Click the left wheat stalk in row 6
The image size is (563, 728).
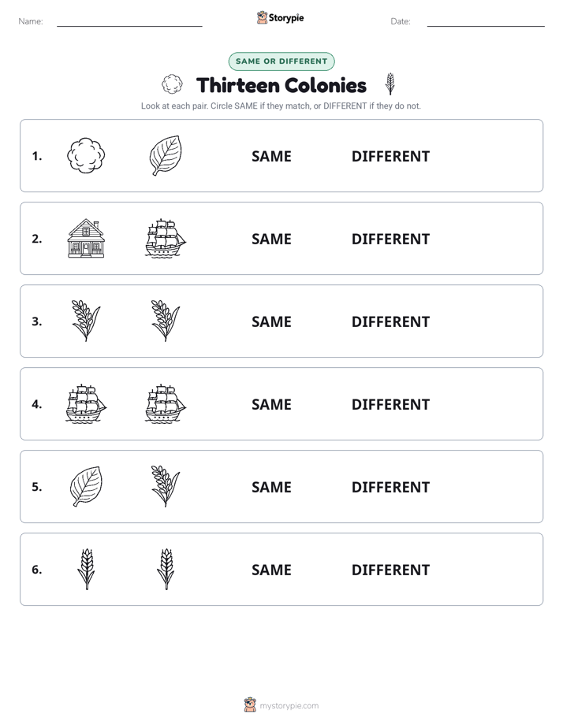[x=86, y=569]
